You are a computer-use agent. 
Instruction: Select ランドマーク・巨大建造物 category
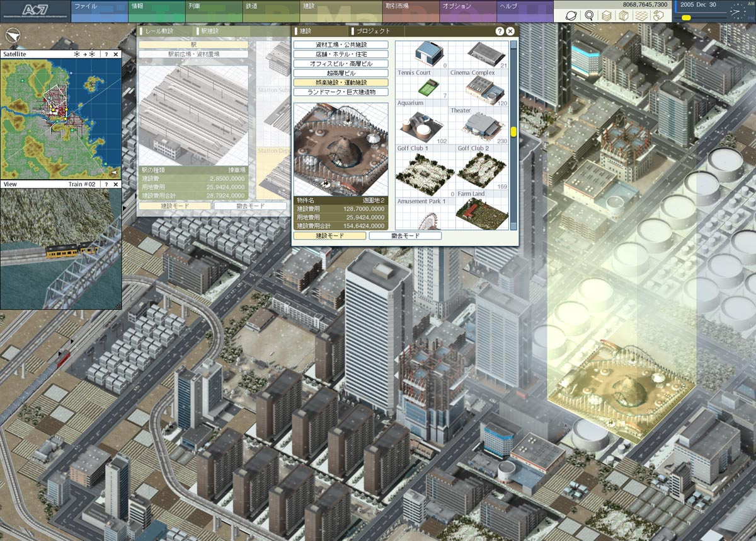tap(341, 92)
